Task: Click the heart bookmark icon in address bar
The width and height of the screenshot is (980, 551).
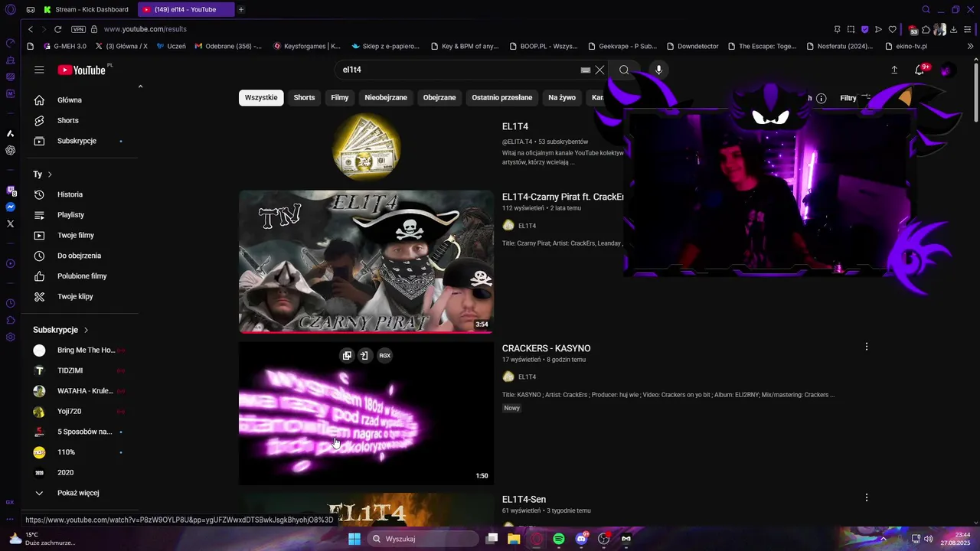Action: (x=892, y=29)
